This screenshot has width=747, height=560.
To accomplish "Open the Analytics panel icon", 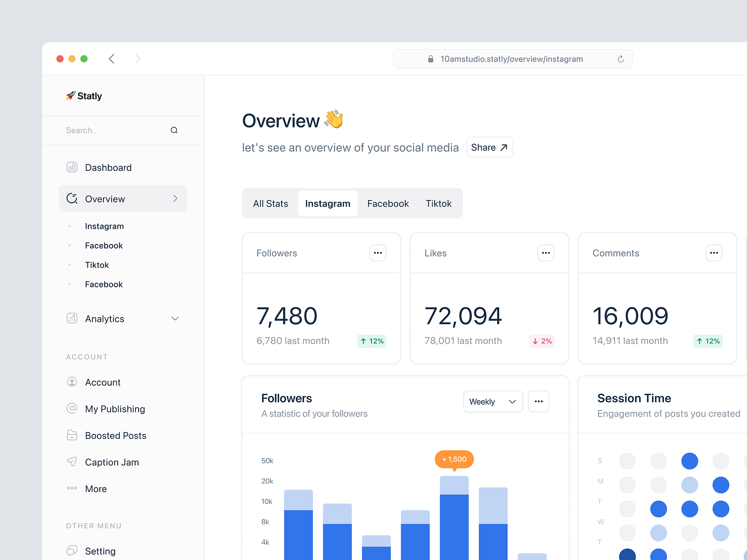I will [x=72, y=318].
